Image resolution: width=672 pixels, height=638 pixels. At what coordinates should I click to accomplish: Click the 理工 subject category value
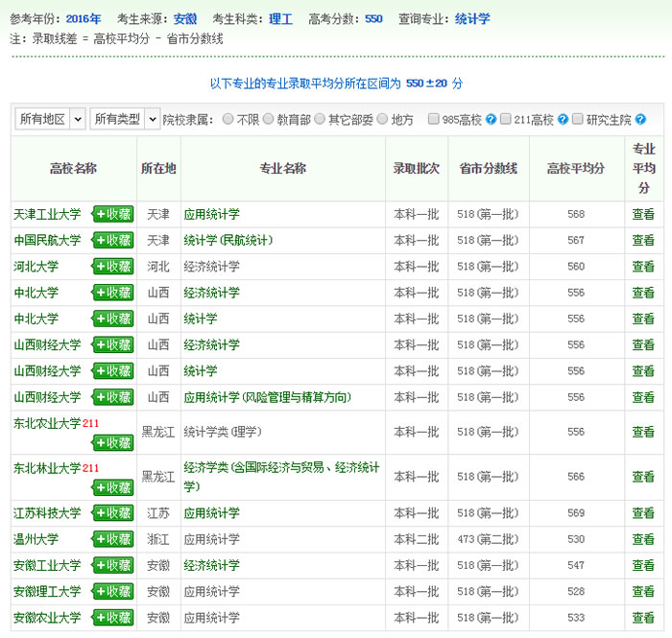(280, 19)
